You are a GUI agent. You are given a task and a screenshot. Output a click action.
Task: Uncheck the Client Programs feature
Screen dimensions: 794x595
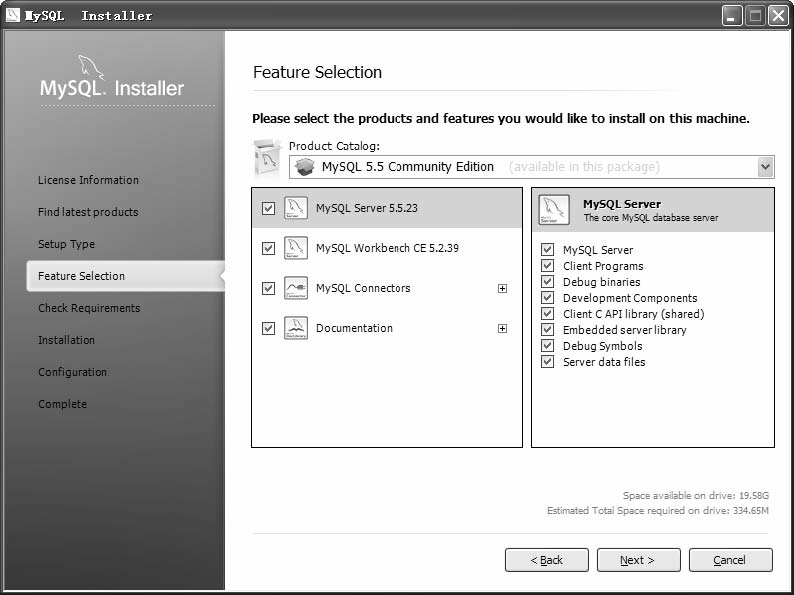coord(547,265)
